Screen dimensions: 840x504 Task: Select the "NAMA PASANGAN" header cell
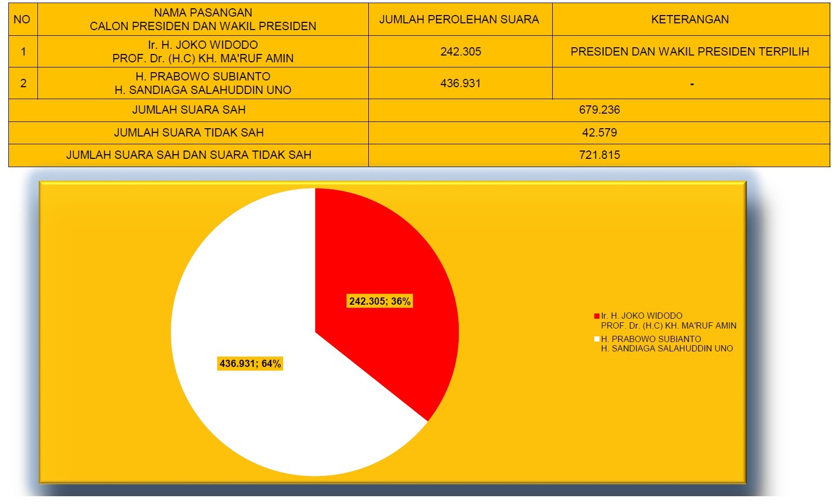pyautogui.click(x=203, y=20)
